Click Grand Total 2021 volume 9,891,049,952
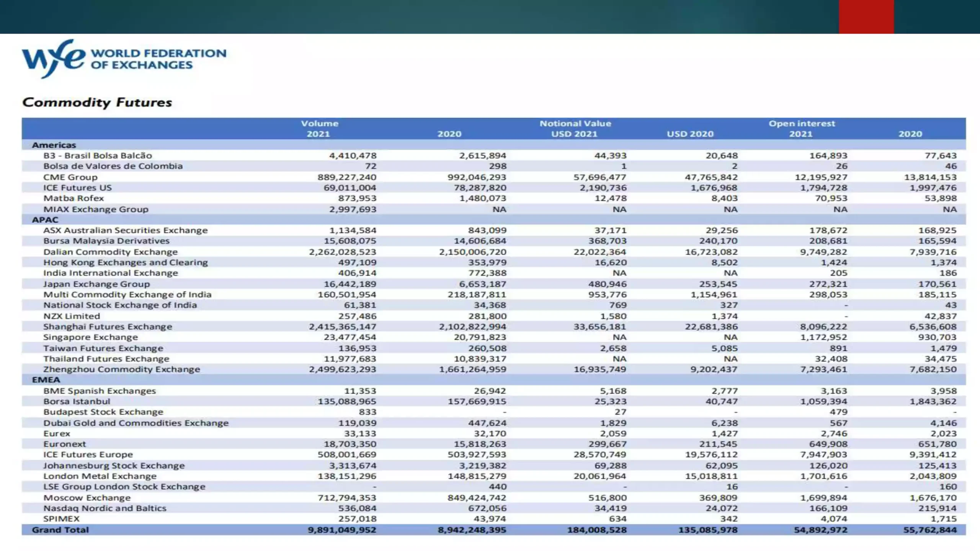The width and height of the screenshot is (980, 551). (x=342, y=530)
